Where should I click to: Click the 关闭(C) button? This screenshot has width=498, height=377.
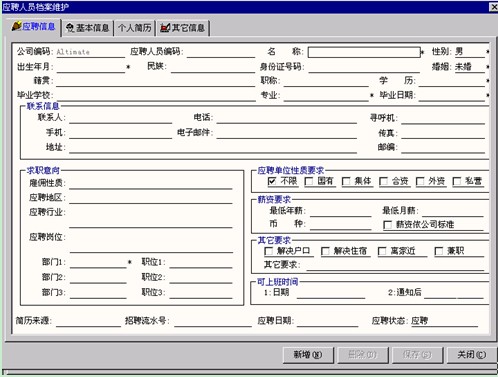(x=471, y=355)
